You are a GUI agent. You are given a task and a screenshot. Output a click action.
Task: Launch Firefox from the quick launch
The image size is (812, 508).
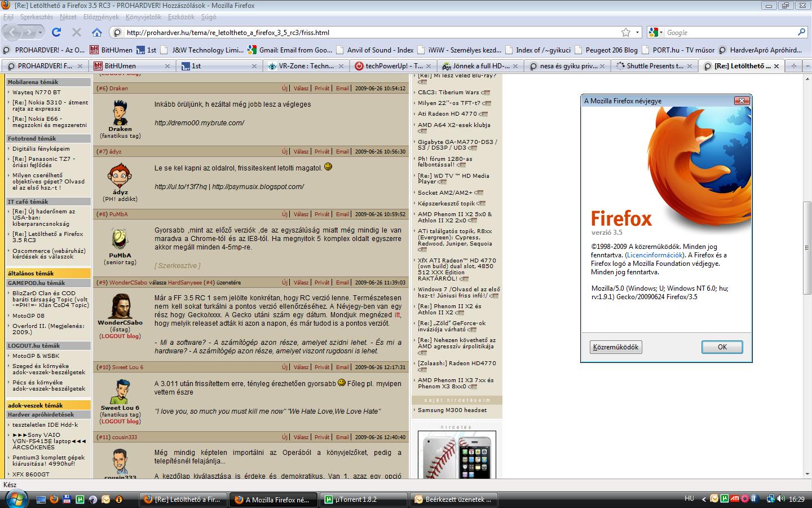(x=54, y=500)
